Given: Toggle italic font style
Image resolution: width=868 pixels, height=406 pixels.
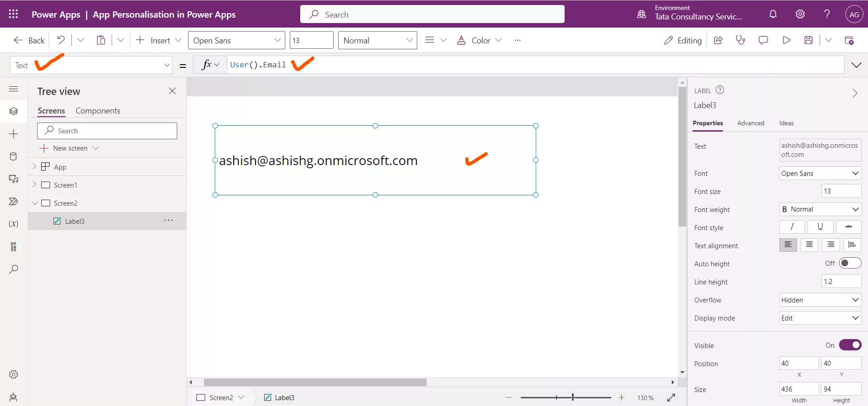Looking at the screenshot, I should 792,227.
